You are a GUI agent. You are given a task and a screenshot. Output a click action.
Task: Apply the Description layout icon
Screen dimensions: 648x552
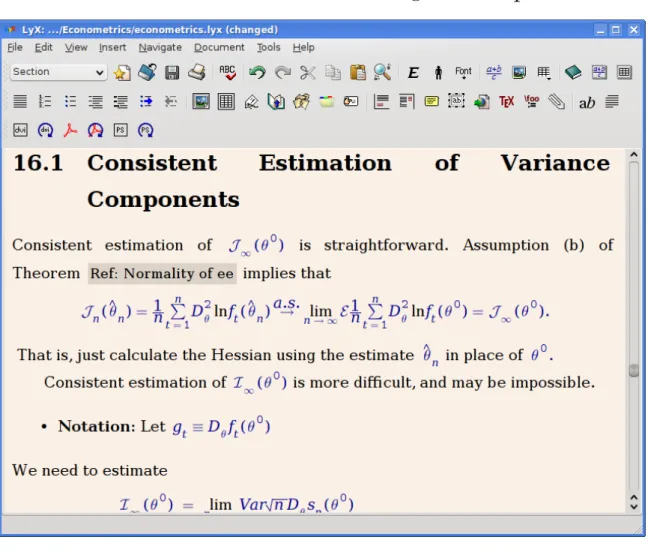coord(120,102)
